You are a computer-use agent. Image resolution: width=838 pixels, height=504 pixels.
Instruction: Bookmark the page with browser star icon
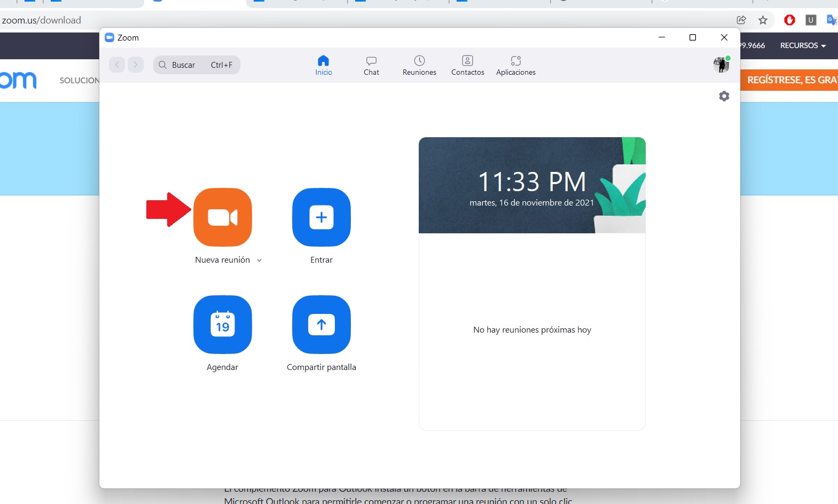(x=763, y=20)
